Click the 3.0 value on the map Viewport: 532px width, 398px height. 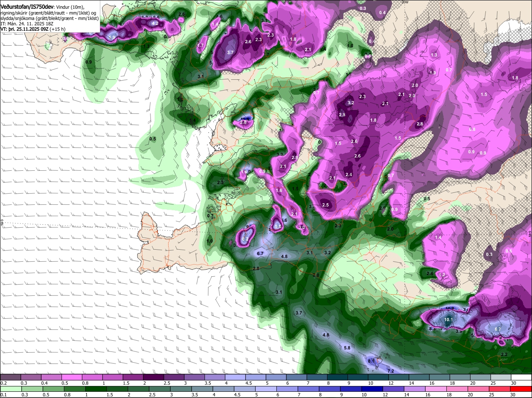[302, 227]
